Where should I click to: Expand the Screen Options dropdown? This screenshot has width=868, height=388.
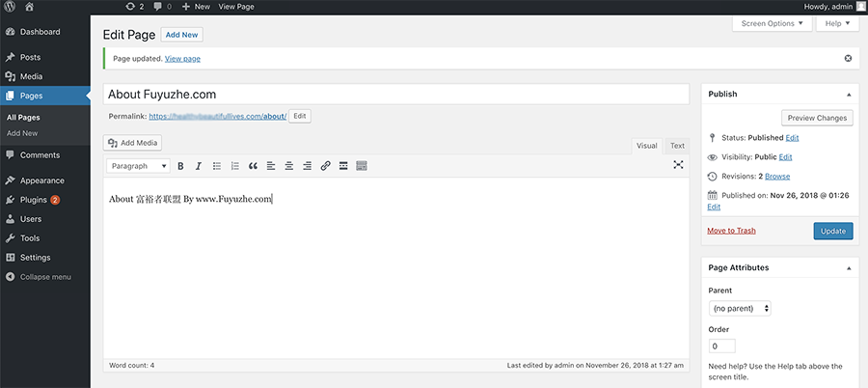[x=773, y=23]
